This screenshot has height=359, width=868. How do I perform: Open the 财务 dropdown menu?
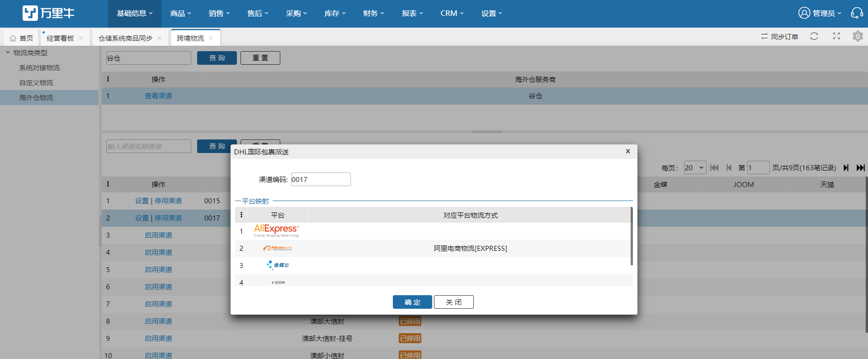point(373,14)
